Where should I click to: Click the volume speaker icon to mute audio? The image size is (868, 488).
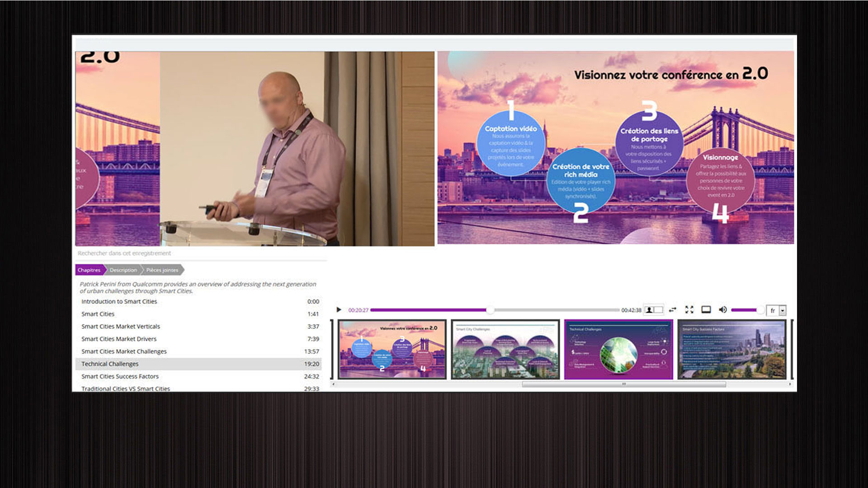722,310
